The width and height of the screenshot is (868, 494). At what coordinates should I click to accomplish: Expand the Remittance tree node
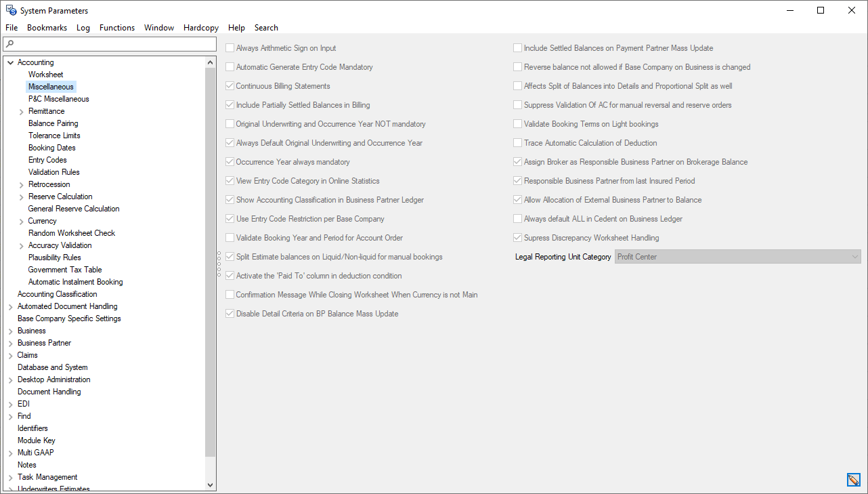pos(21,110)
